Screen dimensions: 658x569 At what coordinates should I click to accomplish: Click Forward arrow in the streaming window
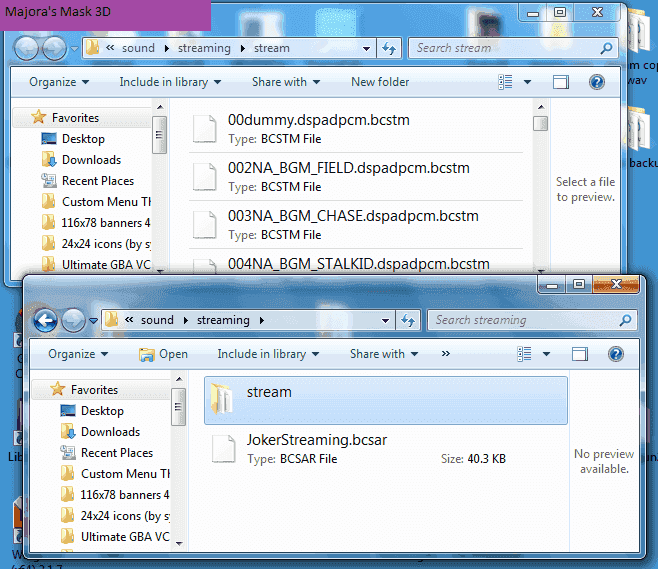73,321
